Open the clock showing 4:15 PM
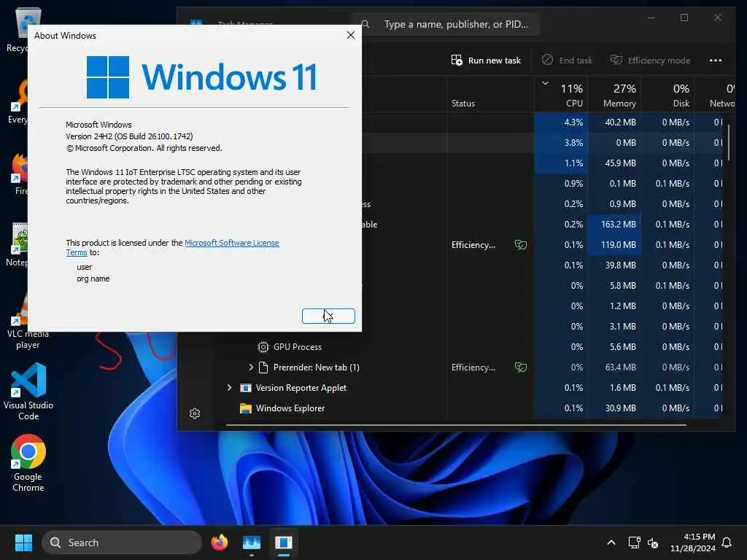The image size is (747, 560). (693, 542)
